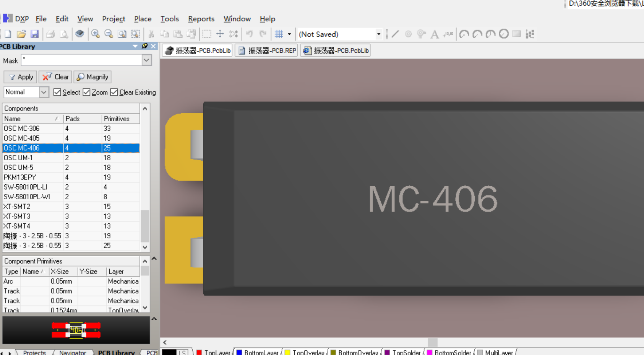Select the Place String text tool

[435, 34]
